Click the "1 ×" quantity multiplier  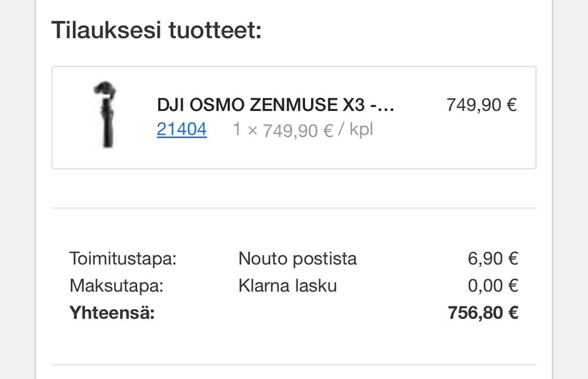245,130
